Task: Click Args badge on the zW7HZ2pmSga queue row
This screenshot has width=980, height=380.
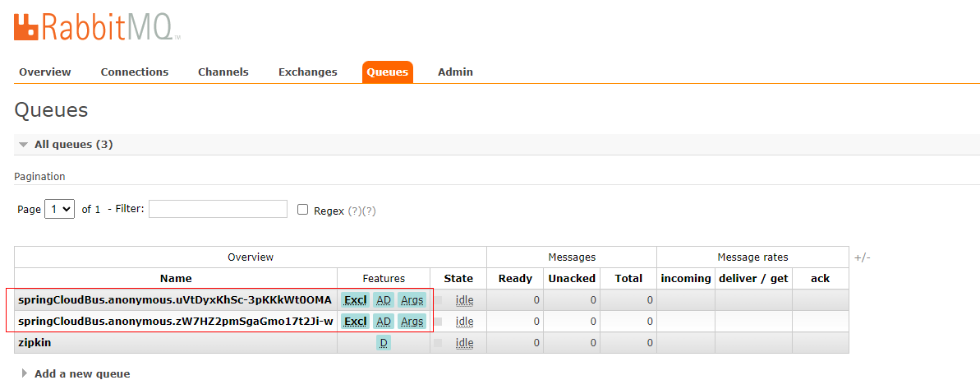Action: tap(412, 321)
